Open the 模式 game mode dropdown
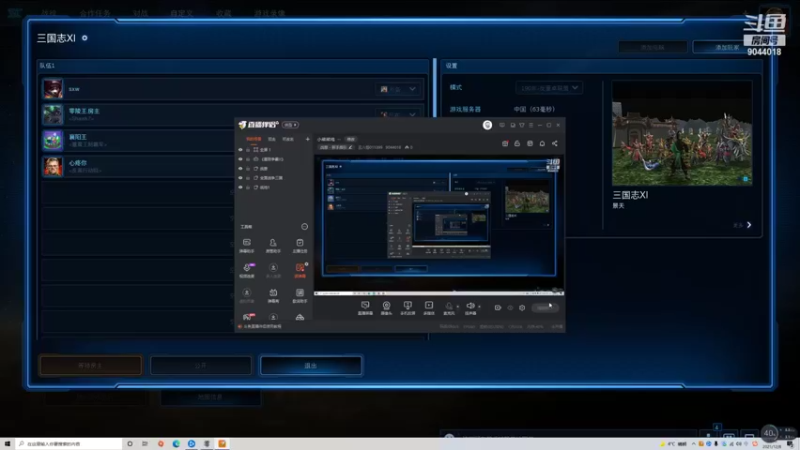800x450 pixels. [549, 88]
